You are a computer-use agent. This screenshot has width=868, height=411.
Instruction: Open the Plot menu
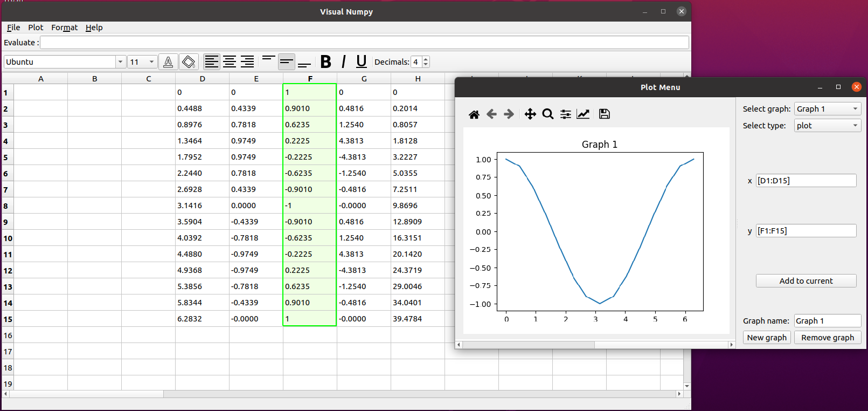pos(36,28)
